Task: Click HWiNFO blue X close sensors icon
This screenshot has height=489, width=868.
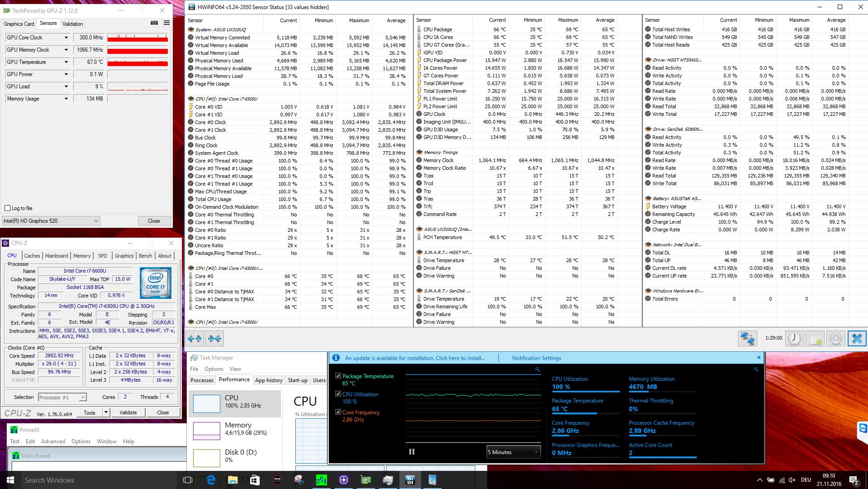Action: (x=857, y=338)
